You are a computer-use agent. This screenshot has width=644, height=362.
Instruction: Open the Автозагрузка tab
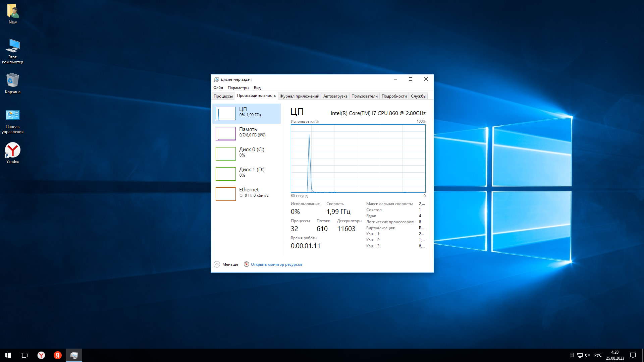[335, 96]
